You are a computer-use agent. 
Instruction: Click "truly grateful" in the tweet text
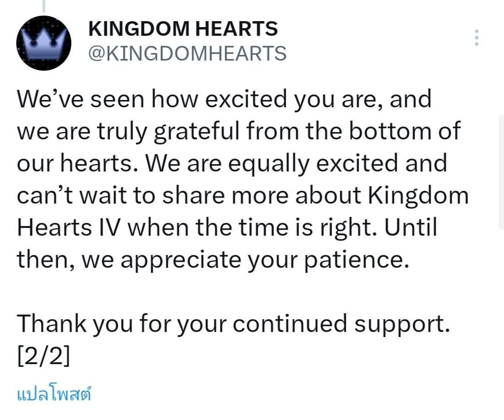pyautogui.click(x=168, y=132)
